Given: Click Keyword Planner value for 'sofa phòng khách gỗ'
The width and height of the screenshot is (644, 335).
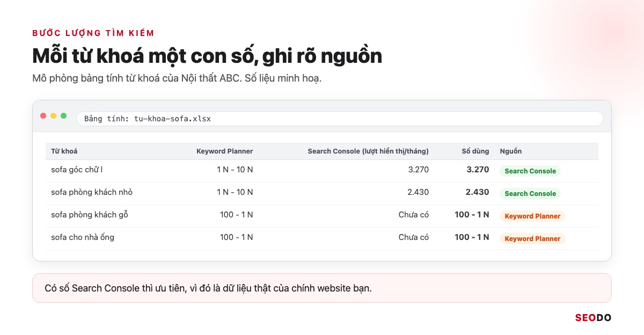Looking at the screenshot, I should click(x=237, y=215).
